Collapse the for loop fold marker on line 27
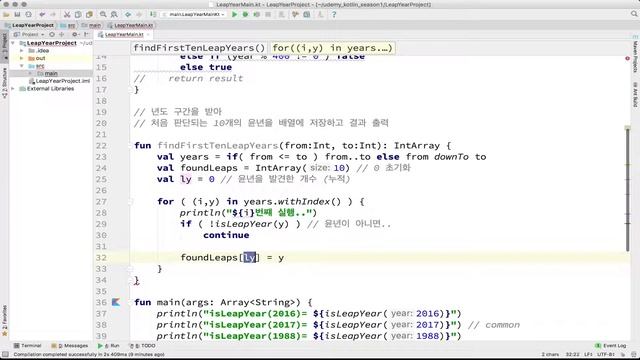The image size is (640, 360). pos(130,202)
